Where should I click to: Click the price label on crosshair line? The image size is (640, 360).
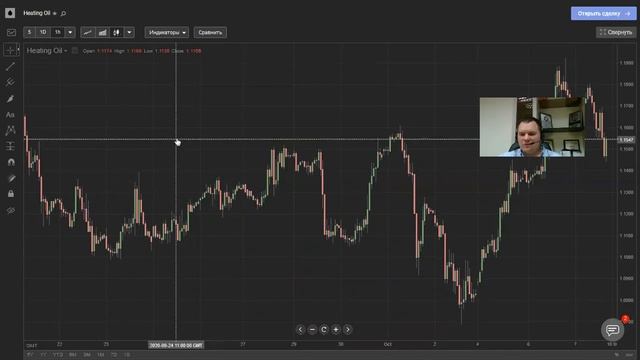pos(626,140)
